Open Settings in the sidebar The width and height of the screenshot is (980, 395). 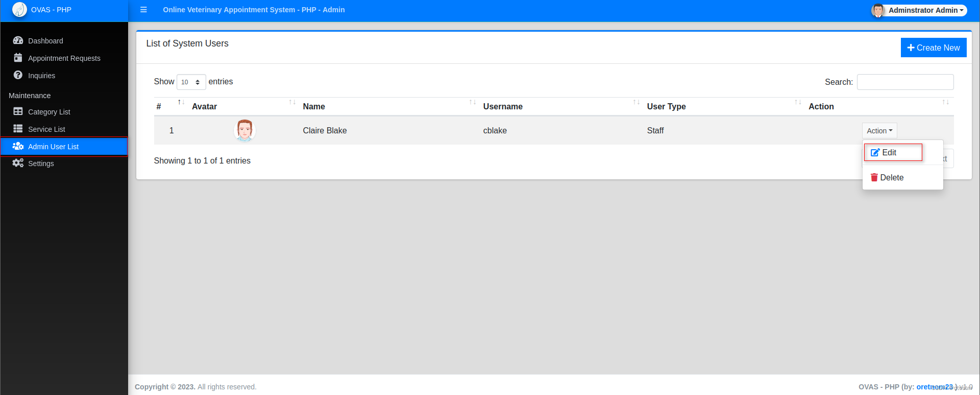coord(64,163)
